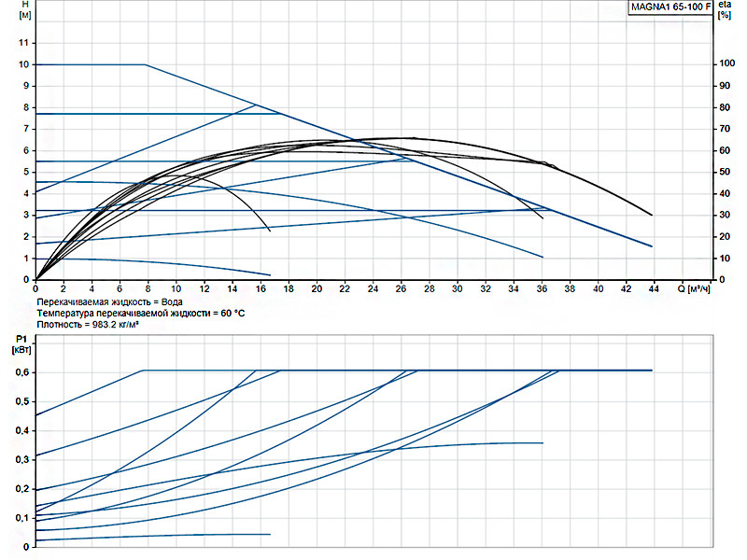Click the 'Q [м³/ч]' axis label
This screenshot has height=560, width=747.
[694, 288]
